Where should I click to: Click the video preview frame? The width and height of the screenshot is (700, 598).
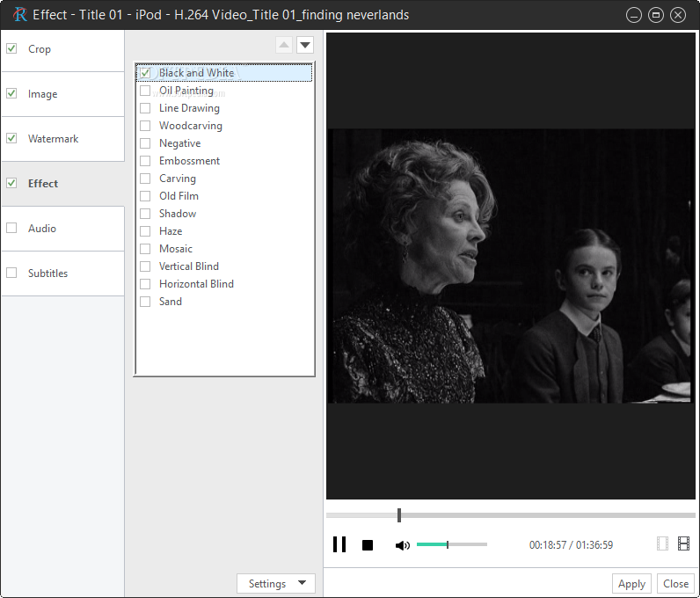tap(511, 266)
